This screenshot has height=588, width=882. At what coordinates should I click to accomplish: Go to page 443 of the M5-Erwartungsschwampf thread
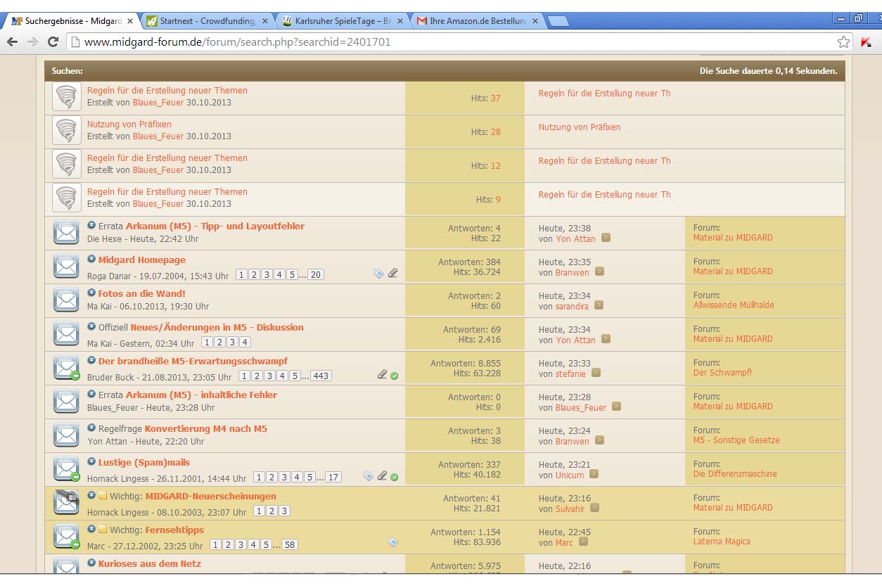click(321, 376)
